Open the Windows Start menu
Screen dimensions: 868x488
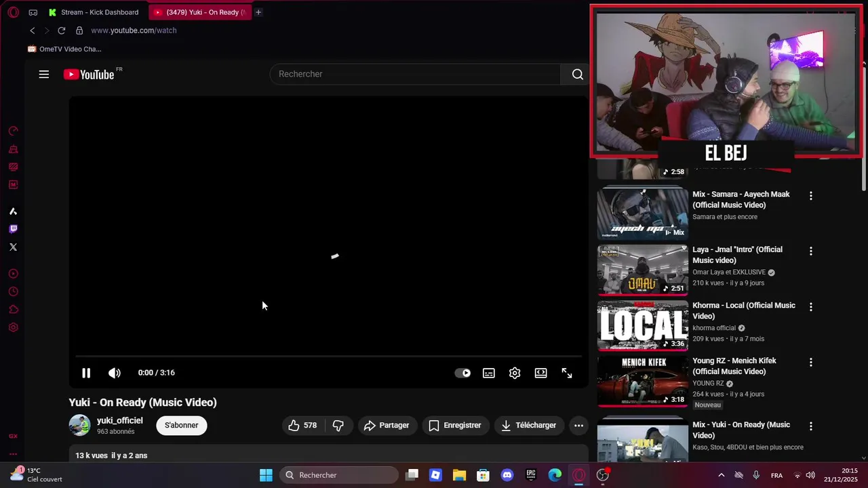point(266,475)
